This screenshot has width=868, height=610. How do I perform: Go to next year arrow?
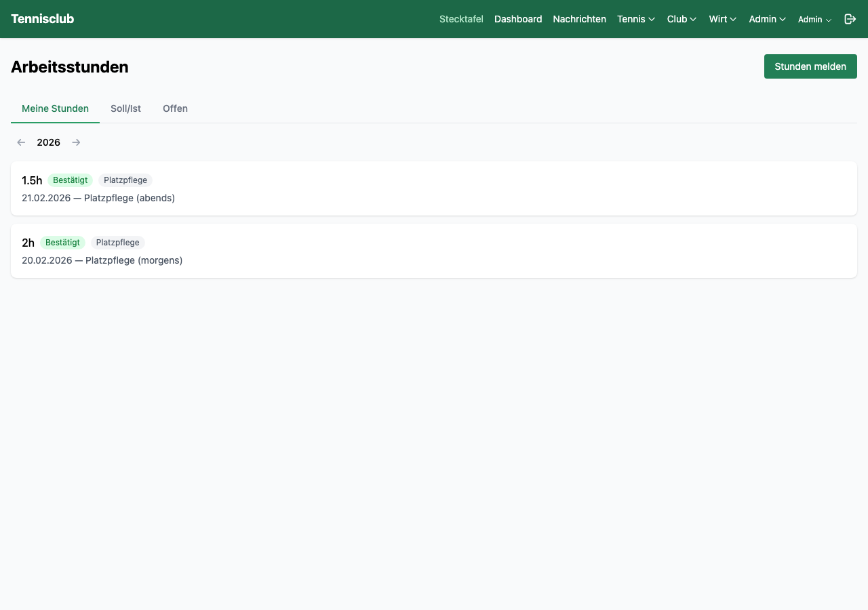pos(77,142)
